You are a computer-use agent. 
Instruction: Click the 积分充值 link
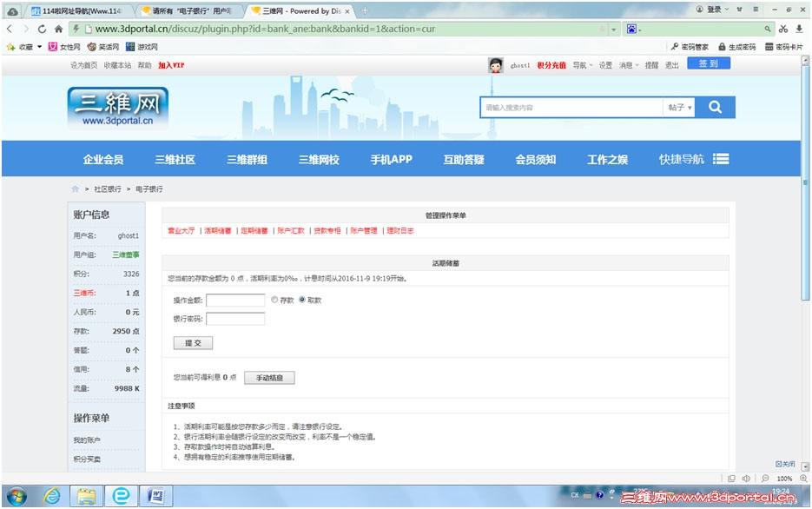point(551,65)
